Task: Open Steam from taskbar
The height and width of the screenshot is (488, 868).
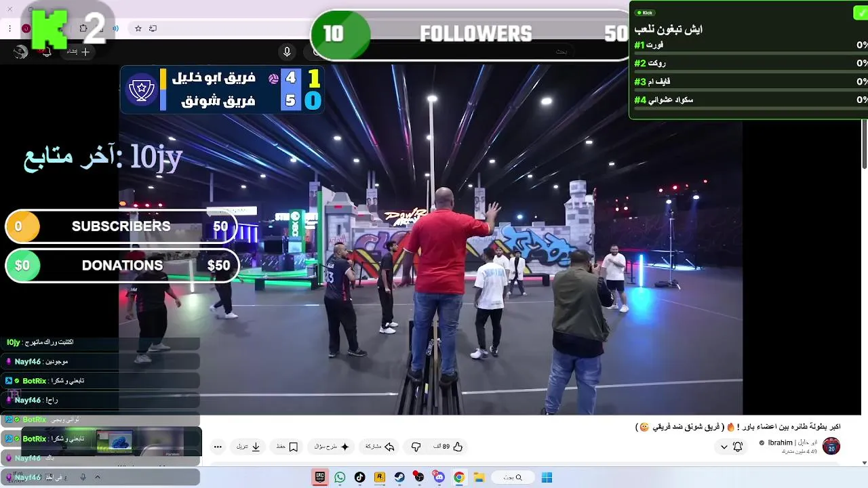Action: [x=399, y=477]
